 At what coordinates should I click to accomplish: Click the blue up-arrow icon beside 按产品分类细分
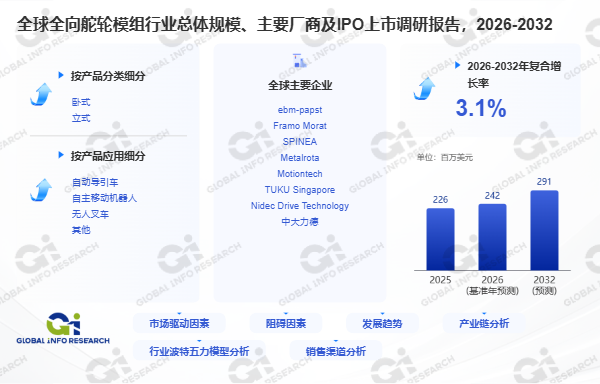click(41, 94)
